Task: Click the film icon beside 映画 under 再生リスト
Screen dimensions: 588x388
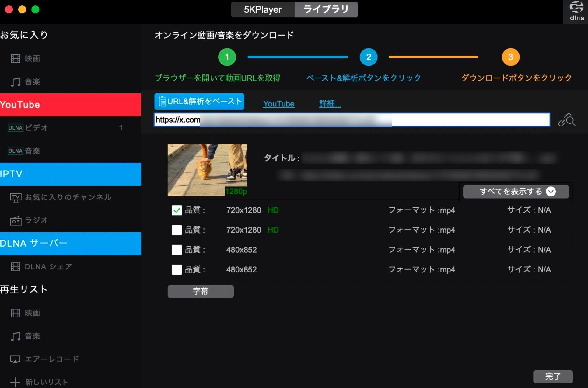Action: coord(15,313)
